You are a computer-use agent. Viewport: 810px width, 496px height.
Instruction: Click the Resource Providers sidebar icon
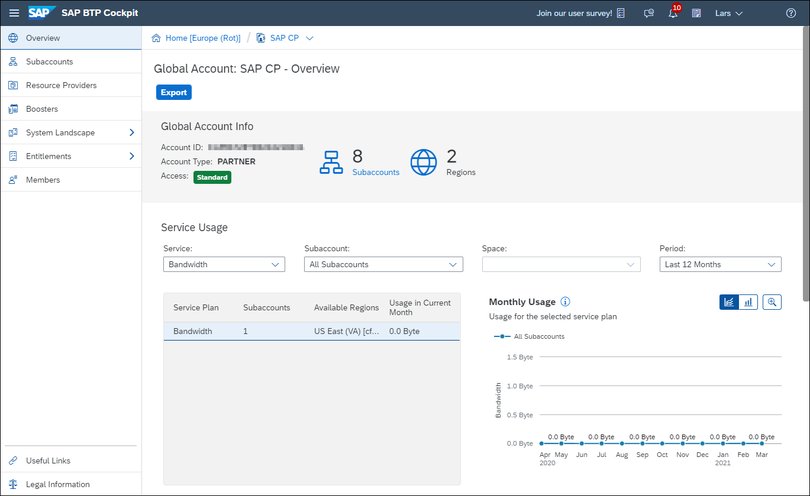[13, 85]
